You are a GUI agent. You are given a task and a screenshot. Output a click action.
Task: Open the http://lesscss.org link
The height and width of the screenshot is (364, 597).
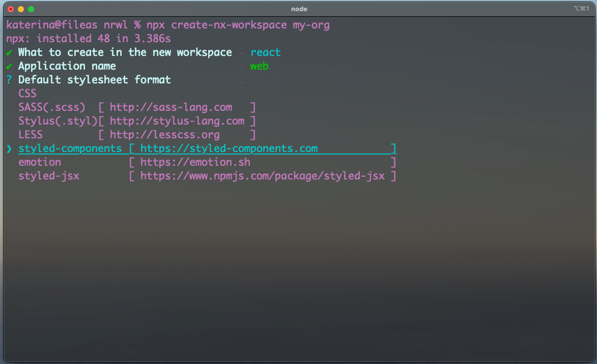165,135
